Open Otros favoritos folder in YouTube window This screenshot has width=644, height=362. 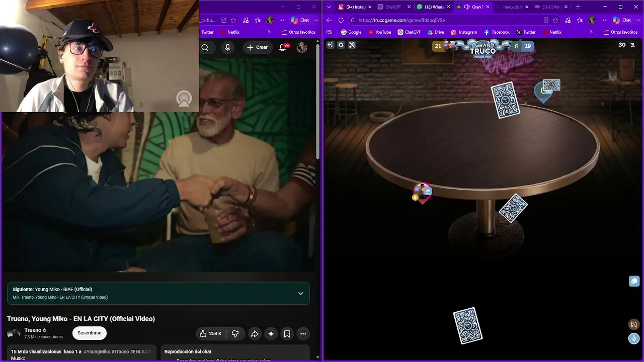pos(298,32)
